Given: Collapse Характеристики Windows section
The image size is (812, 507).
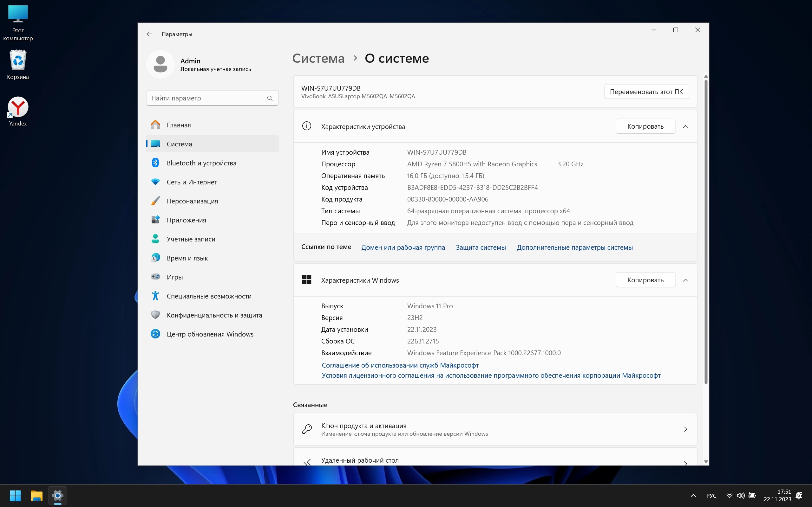Looking at the screenshot, I should point(685,280).
